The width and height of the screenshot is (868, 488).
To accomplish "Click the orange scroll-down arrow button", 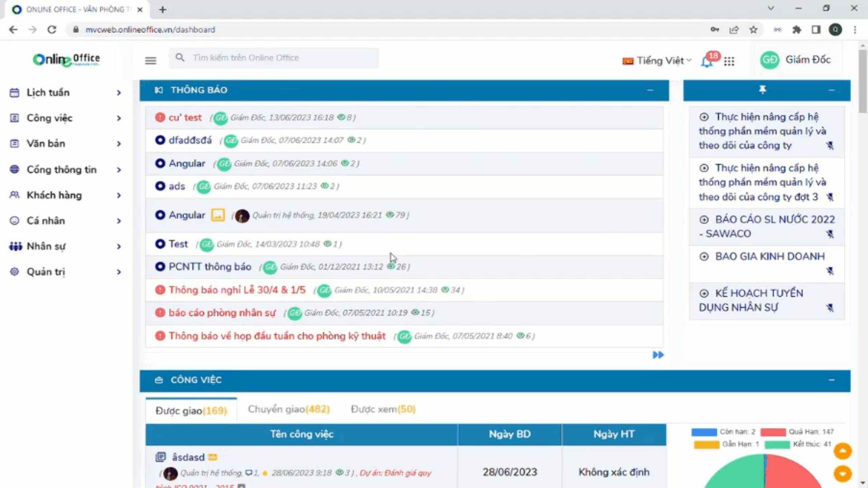I will click(842, 474).
